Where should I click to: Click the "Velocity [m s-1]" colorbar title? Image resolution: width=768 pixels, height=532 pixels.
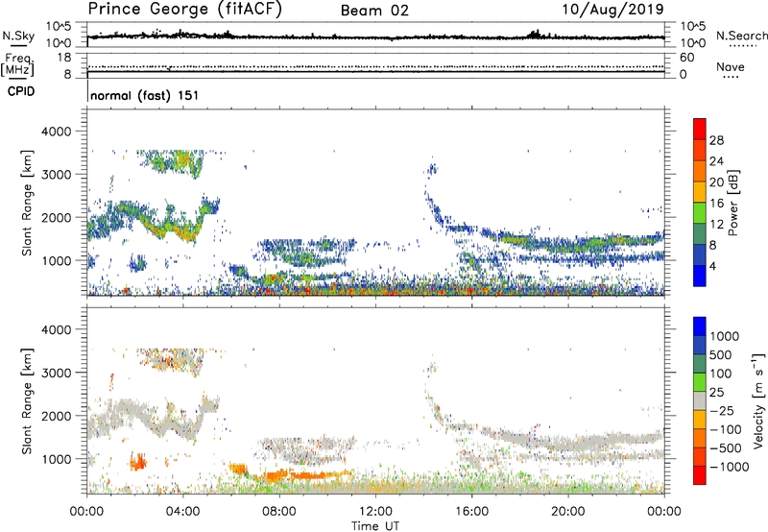(758, 400)
